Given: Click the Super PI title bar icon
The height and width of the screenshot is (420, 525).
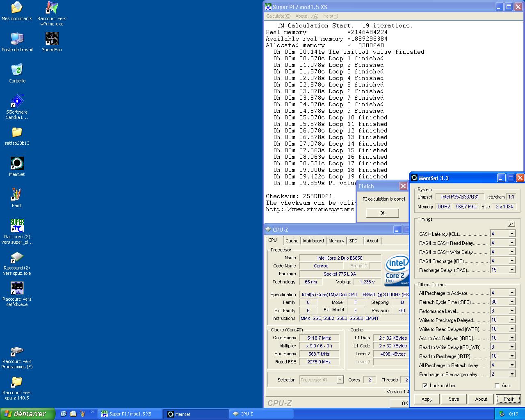Looking at the screenshot, I should [x=268, y=7].
